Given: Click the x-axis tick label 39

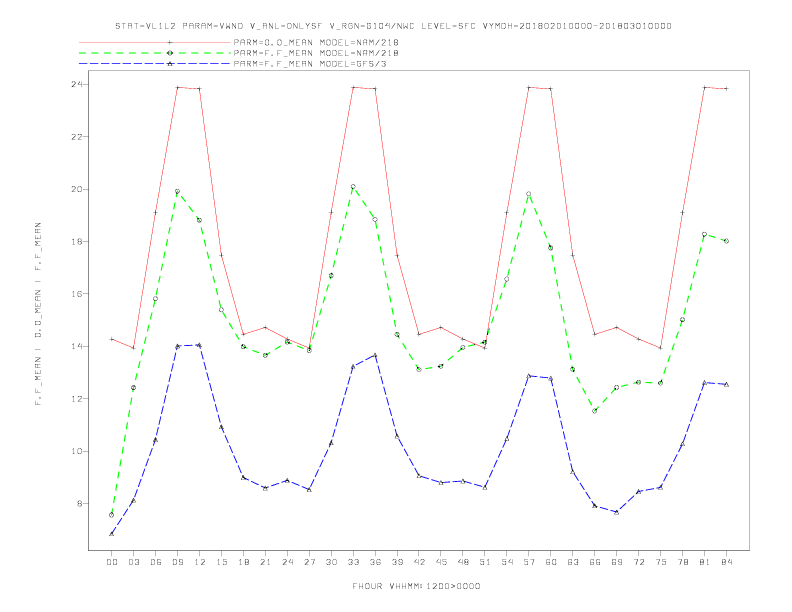Looking at the screenshot, I should [397, 562].
